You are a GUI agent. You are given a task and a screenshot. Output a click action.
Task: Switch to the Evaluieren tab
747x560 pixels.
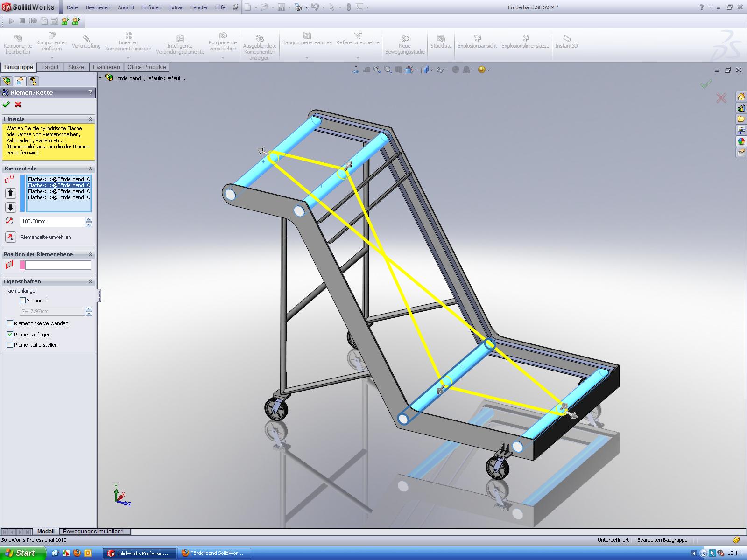tap(106, 67)
